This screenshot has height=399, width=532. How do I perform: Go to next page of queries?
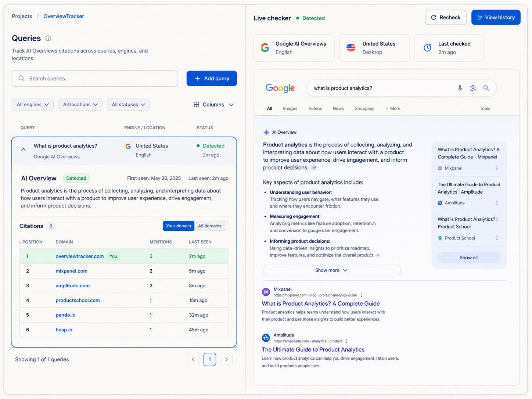click(x=226, y=359)
